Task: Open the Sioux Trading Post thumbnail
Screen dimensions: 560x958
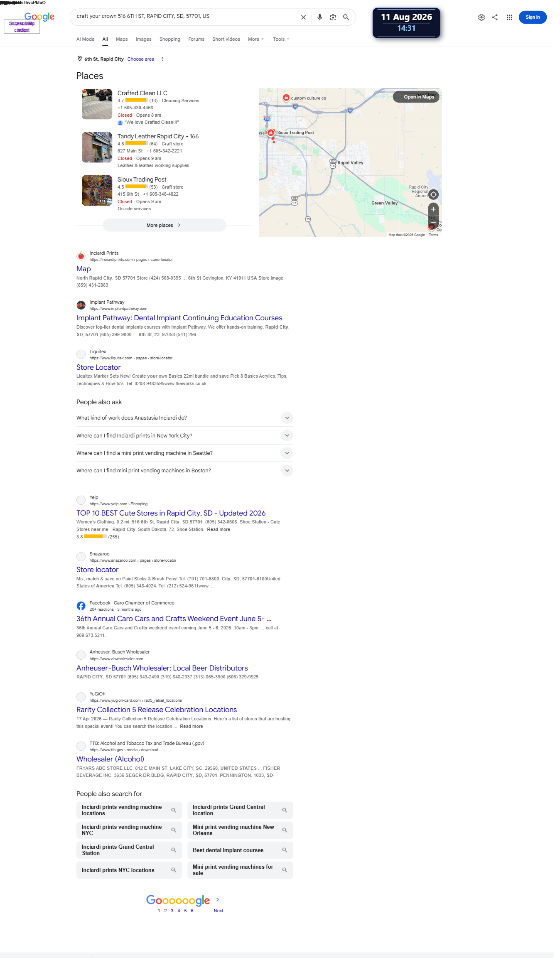Action: click(97, 191)
